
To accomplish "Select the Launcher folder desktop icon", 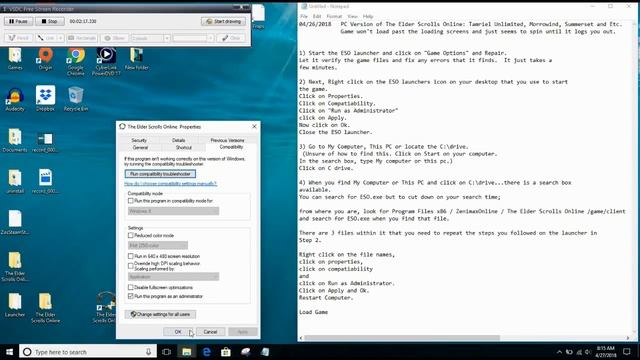I will 15,305.
